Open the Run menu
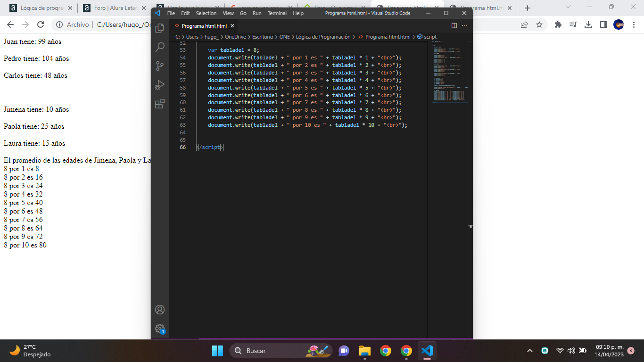Image resolution: width=644 pixels, height=362 pixels. pos(257,13)
